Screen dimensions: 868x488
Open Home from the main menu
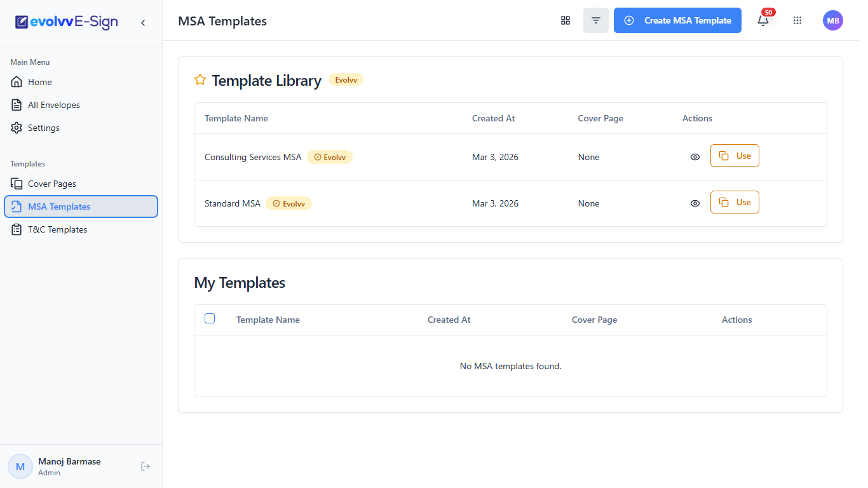tap(81, 82)
